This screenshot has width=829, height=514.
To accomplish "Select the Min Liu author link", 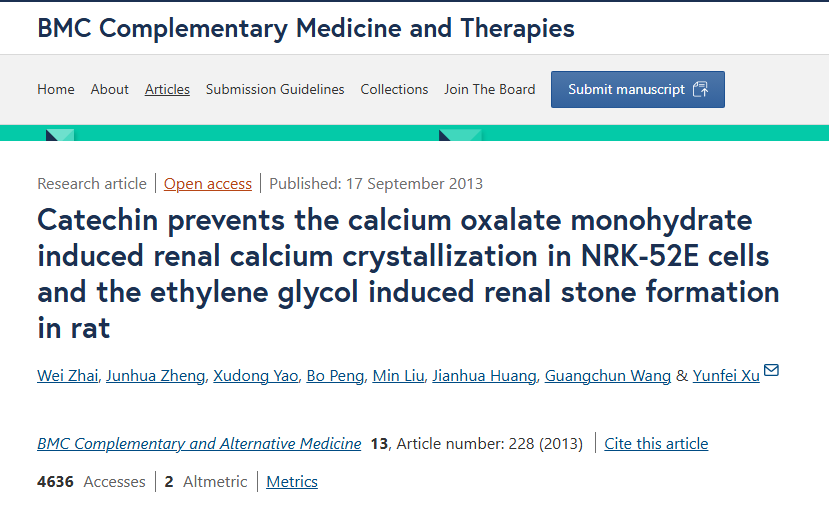I will (398, 375).
